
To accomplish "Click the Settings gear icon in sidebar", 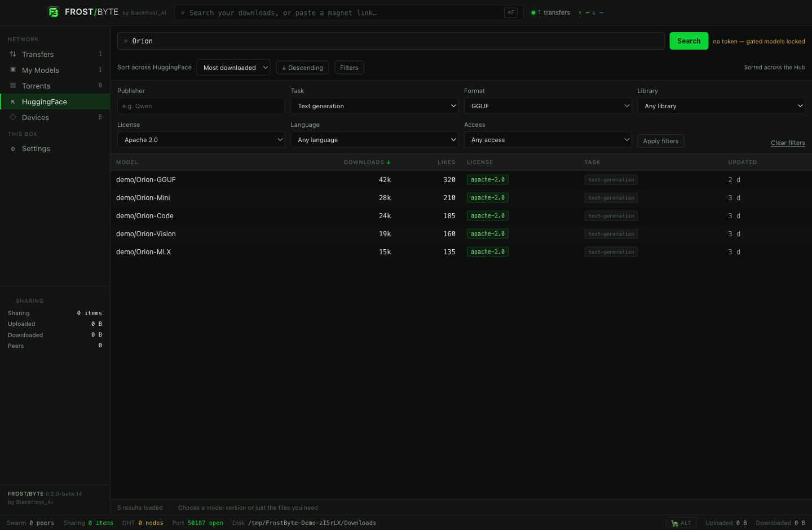I will coord(13,149).
